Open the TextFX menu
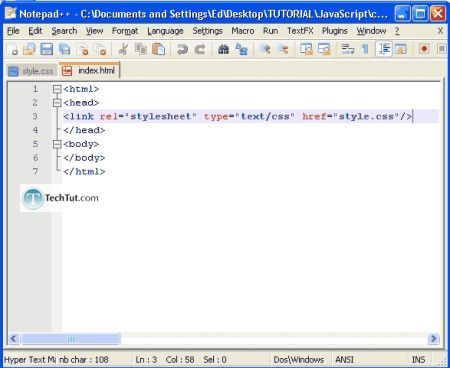The image size is (450, 368). click(x=300, y=31)
